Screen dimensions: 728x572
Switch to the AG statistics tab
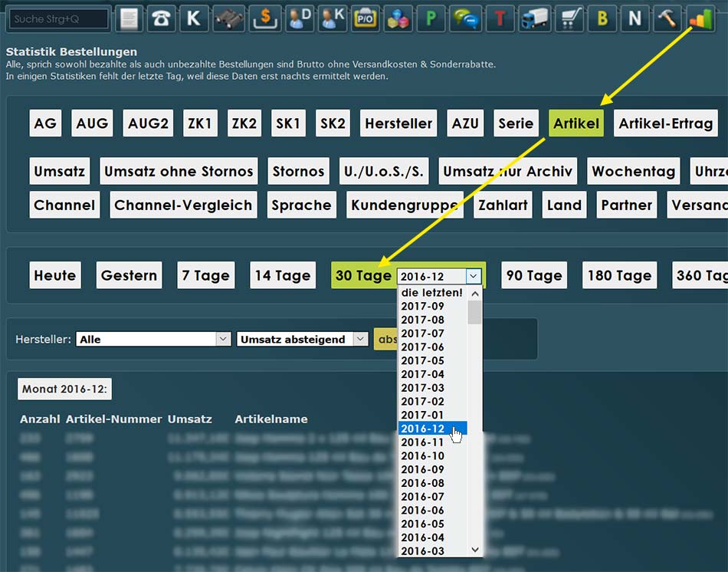(45, 123)
